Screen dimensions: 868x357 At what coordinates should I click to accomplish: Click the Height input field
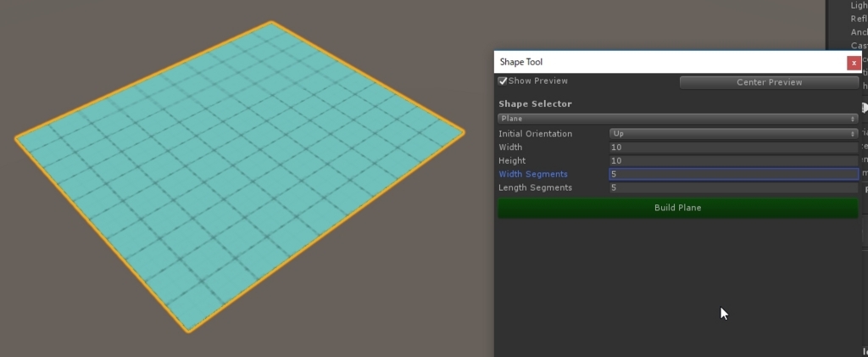(x=733, y=160)
